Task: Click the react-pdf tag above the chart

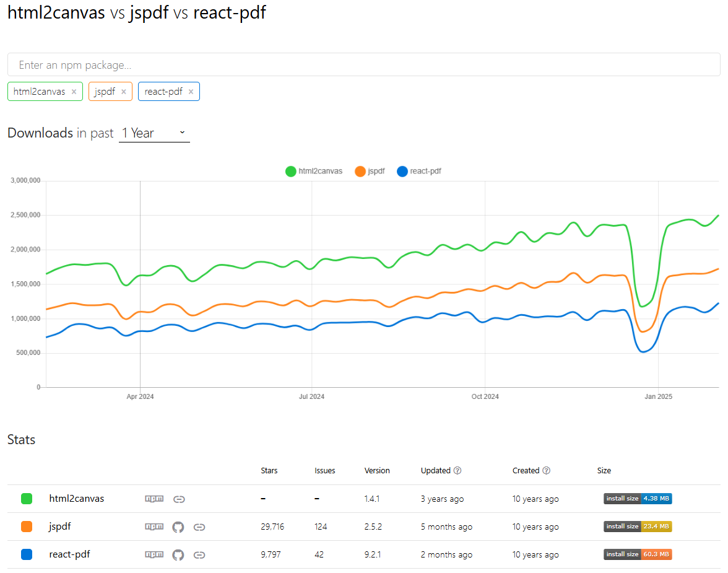Action: point(164,91)
